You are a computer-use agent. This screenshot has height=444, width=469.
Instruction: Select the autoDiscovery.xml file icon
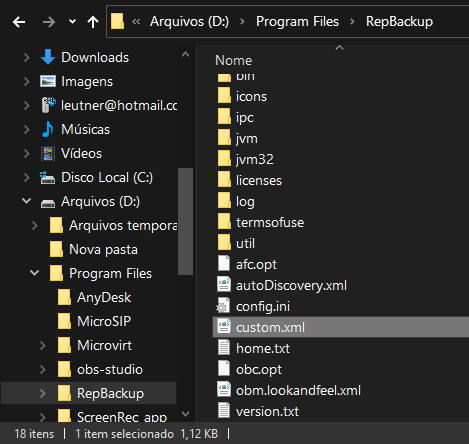tap(224, 284)
